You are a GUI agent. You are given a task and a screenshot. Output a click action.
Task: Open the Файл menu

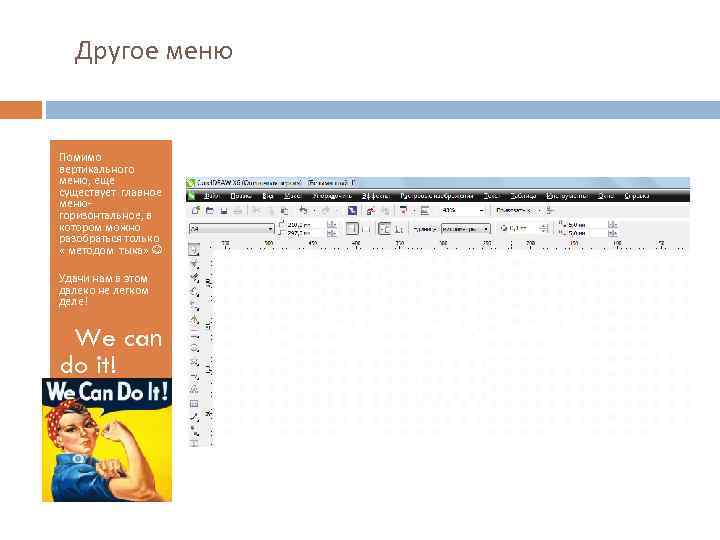tap(210, 196)
